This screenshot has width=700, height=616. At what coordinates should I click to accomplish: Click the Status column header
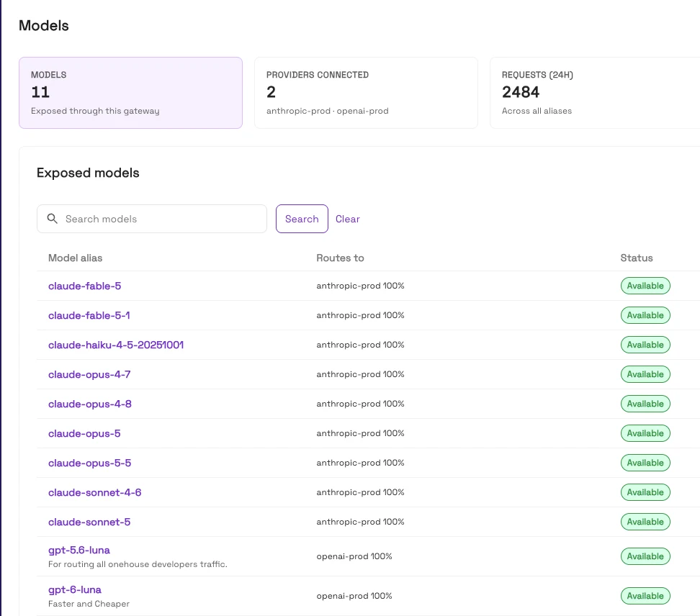click(x=637, y=258)
